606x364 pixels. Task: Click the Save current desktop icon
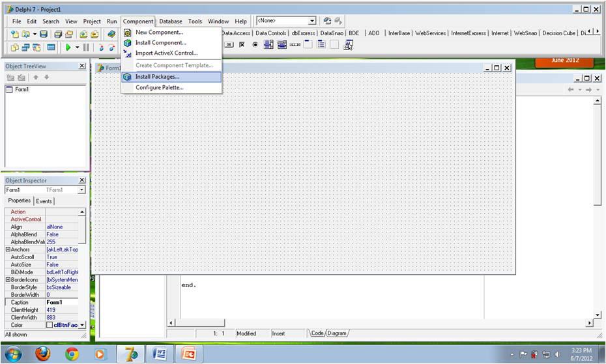[x=327, y=20]
